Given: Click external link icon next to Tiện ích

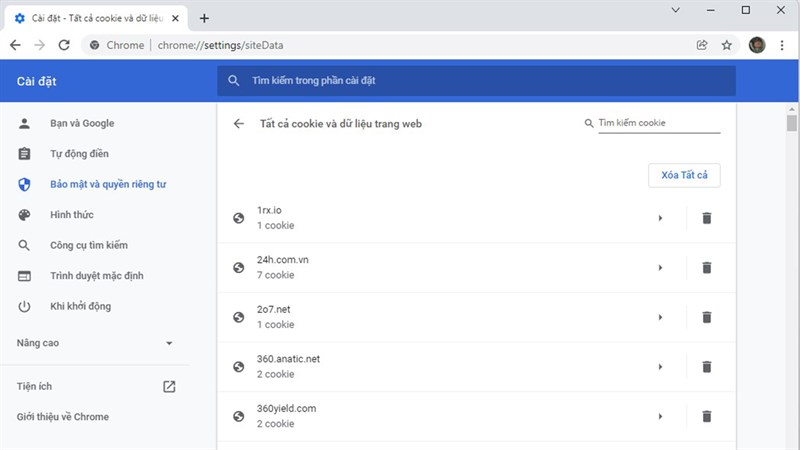Looking at the screenshot, I should [169, 387].
